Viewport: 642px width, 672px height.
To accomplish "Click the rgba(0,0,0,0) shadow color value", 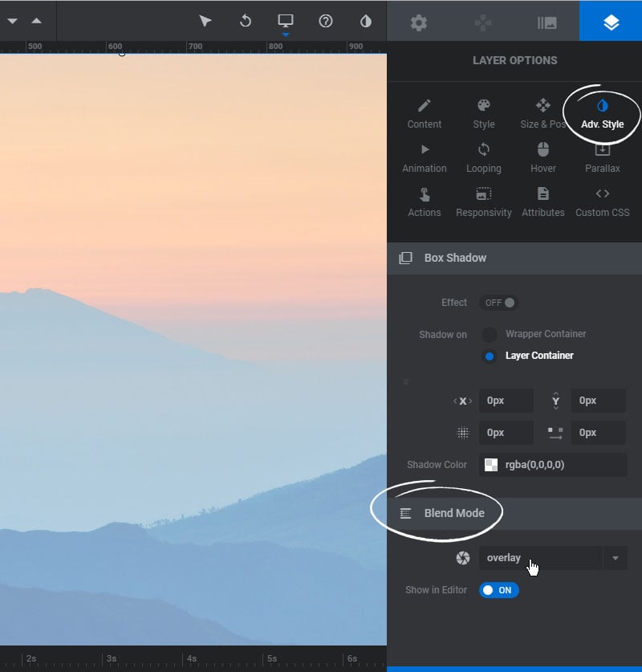I will tap(534, 465).
